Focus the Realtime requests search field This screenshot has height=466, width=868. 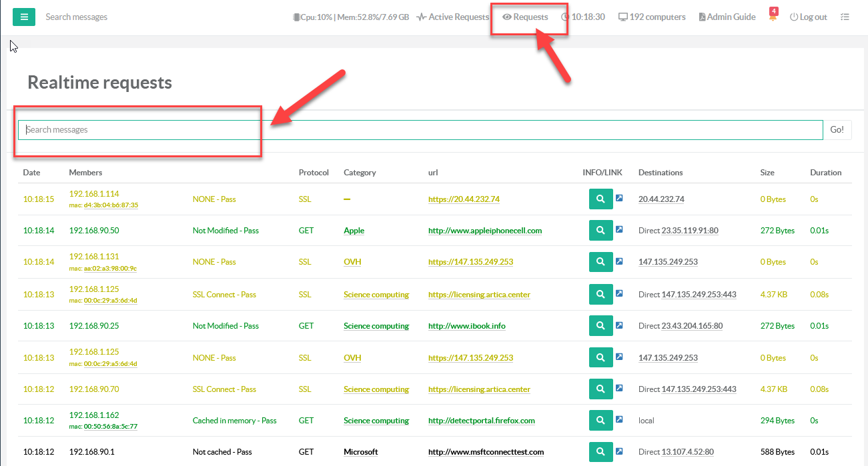point(420,130)
